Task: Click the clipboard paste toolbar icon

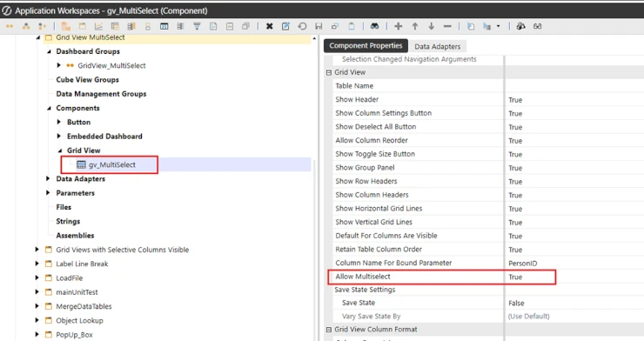Action: pyautogui.click(x=352, y=26)
